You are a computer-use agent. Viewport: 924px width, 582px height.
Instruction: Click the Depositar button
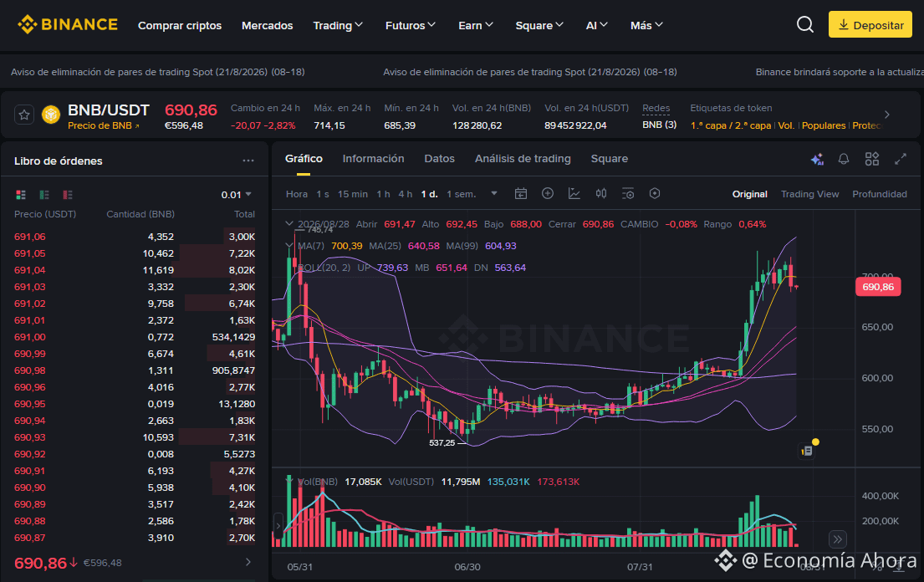pyautogui.click(x=870, y=25)
